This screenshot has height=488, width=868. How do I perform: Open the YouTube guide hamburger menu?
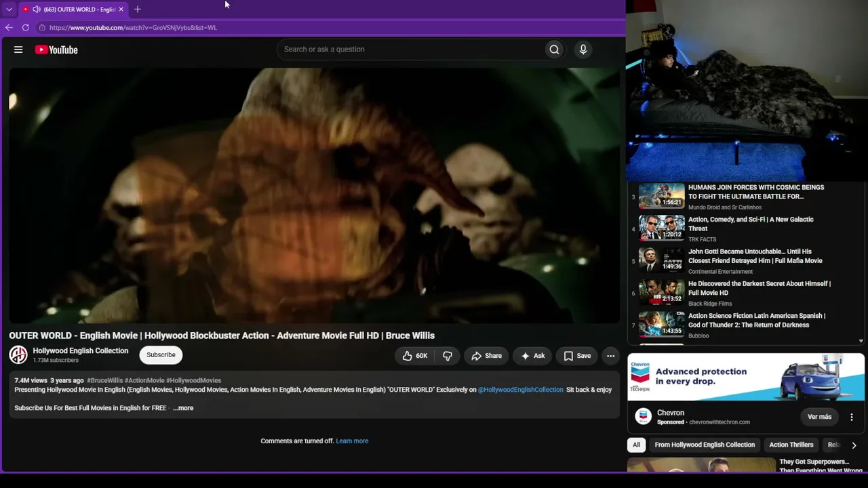pos(18,49)
